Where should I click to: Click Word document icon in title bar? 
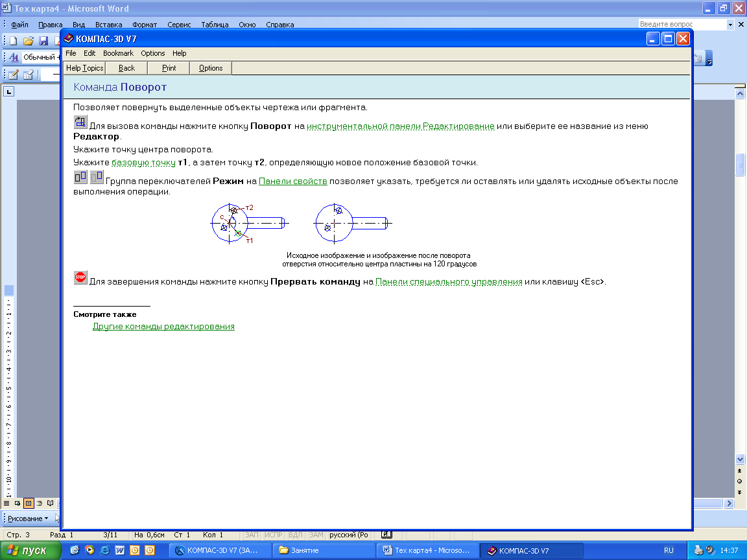tap(6, 8)
